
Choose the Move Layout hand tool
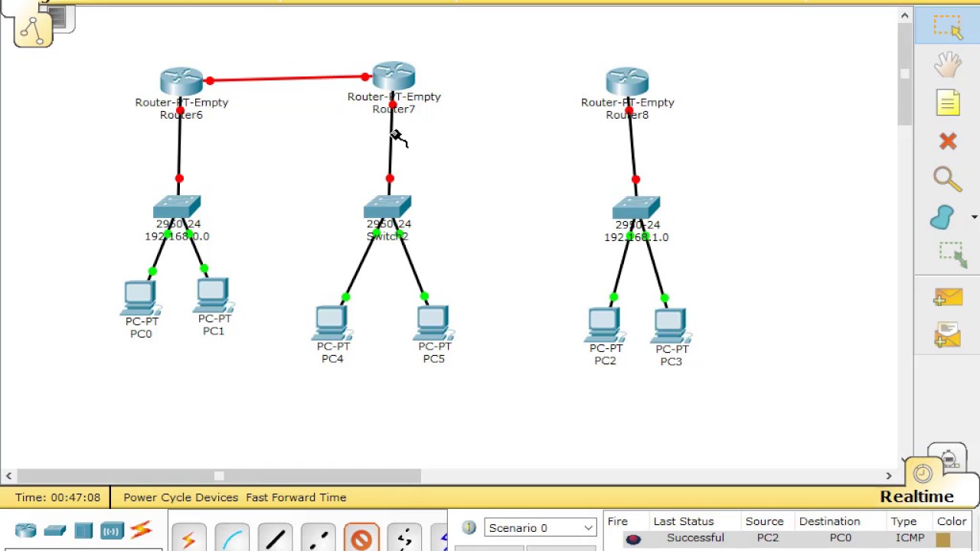point(947,64)
